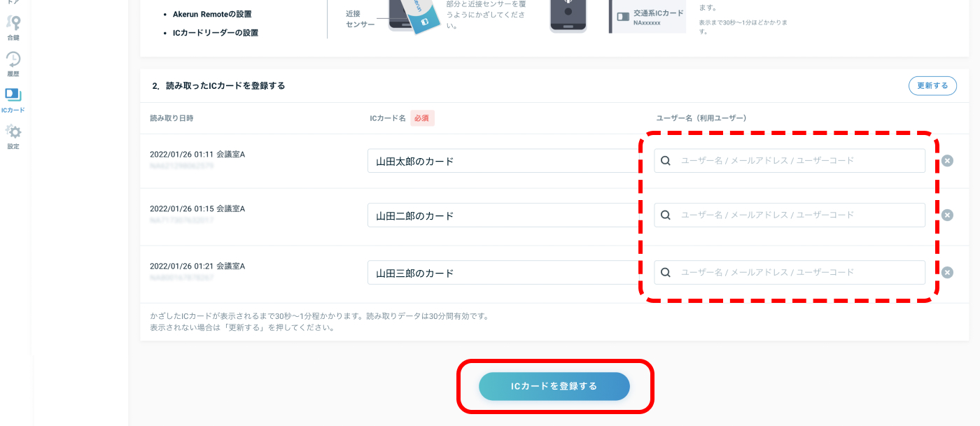The width and height of the screenshot is (980, 426).
Task: Click the 更新する refresh button
Action: point(932,85)
